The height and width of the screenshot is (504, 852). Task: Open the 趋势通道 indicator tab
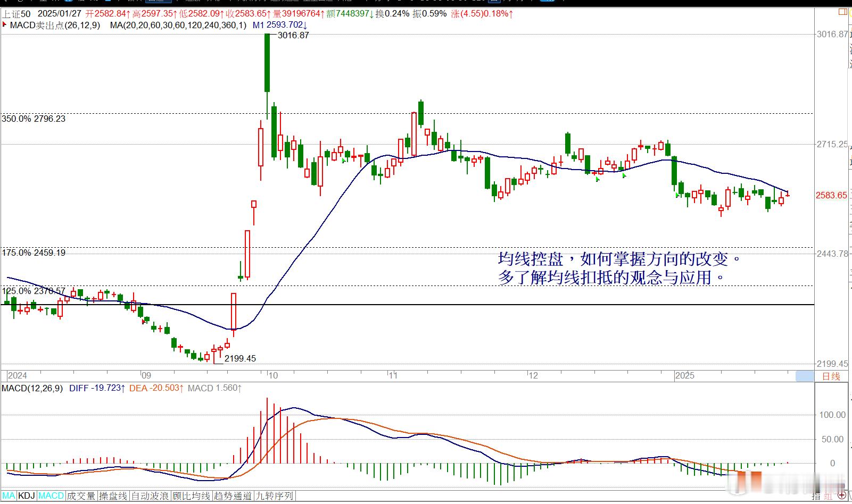233,496
